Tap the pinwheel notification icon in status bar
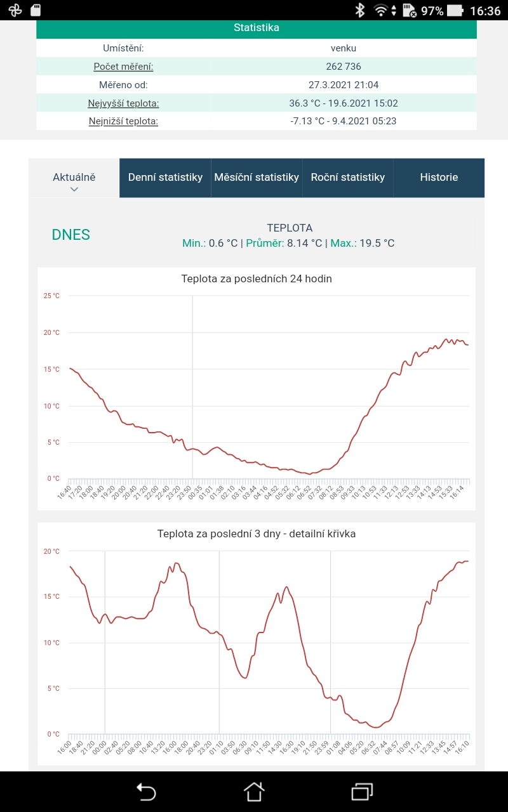 [15, 10]
